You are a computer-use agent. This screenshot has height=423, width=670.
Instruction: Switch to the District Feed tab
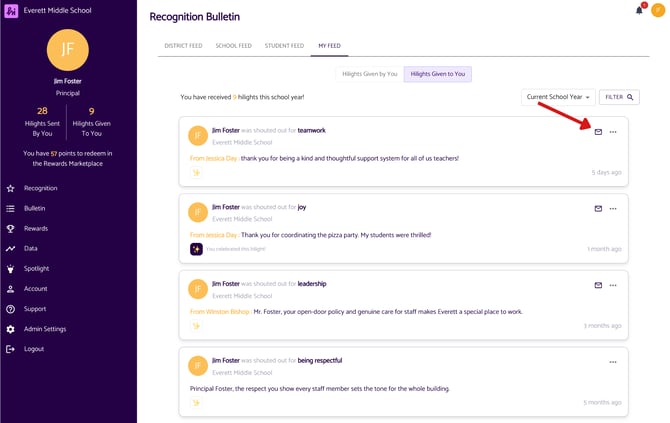(x=183, y=46)
